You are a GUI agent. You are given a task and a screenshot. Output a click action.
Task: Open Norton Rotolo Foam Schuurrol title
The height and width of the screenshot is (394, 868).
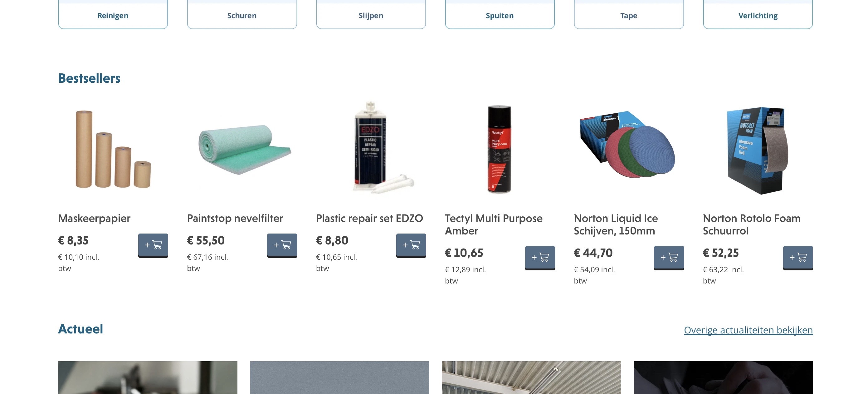pyautogui.click(x=751, y=224)
